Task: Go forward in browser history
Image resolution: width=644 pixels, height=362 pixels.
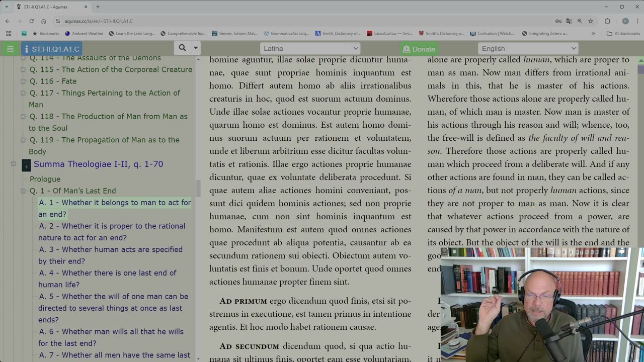Action: click(19, 21)
